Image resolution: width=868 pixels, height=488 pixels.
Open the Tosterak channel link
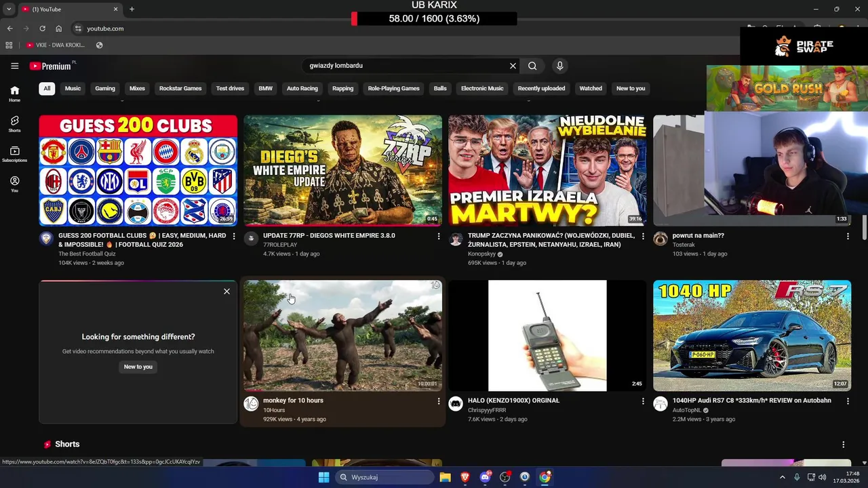pos(684,245)
